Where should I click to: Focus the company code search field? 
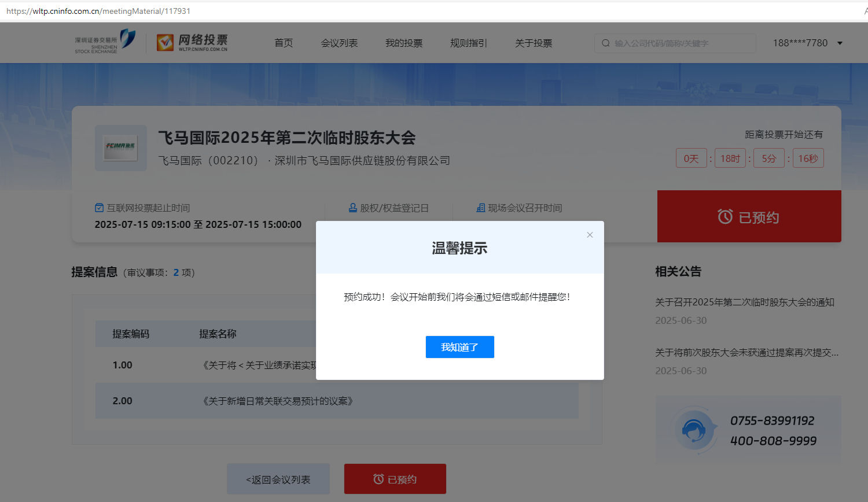pos(675,43)
